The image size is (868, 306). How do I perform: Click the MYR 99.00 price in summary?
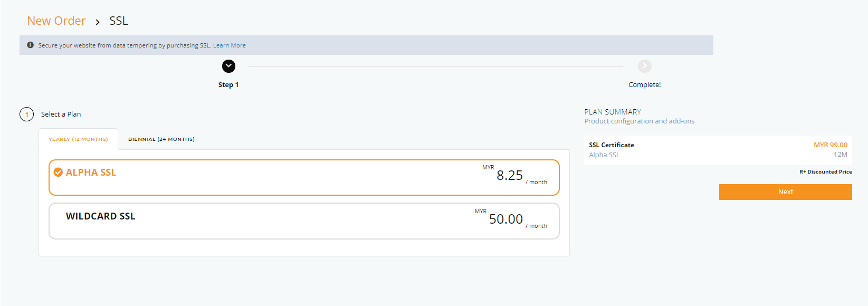[831, 145]
